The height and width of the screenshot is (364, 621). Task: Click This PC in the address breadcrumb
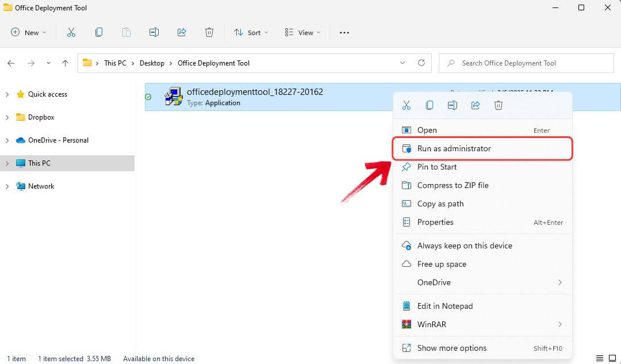pyautogui.click(x=115, y=63)
